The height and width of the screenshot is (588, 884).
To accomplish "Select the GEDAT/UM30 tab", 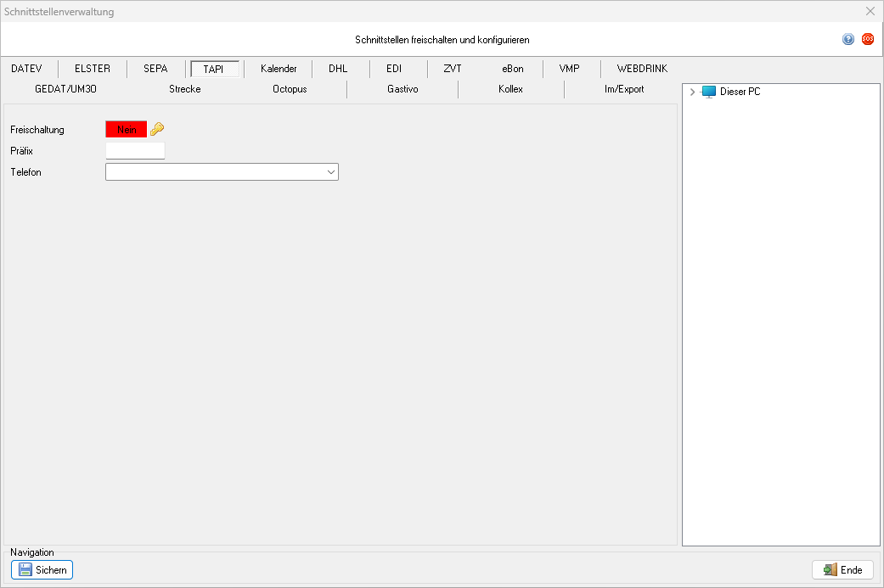I will (x=72, y=89).
